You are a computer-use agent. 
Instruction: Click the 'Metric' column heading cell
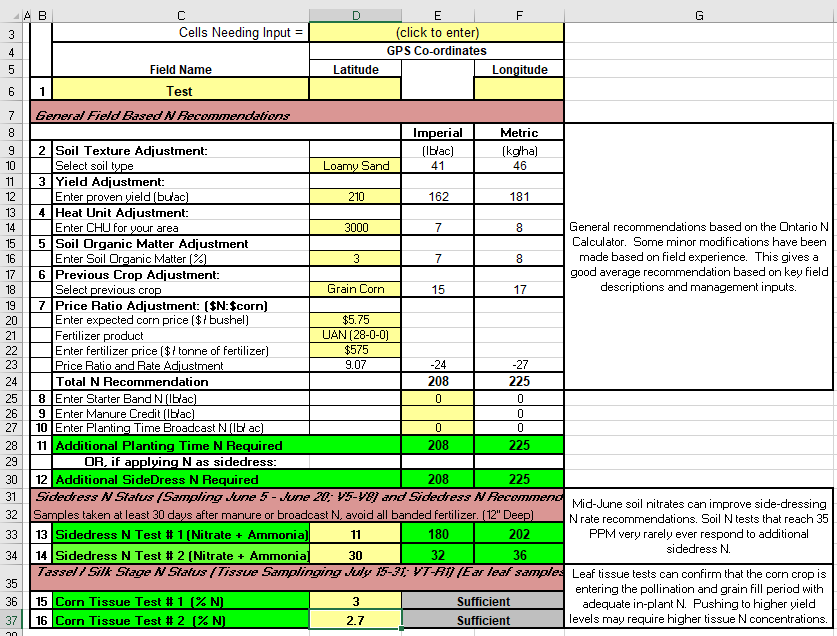pyautogui.click(x=519, y=132)
